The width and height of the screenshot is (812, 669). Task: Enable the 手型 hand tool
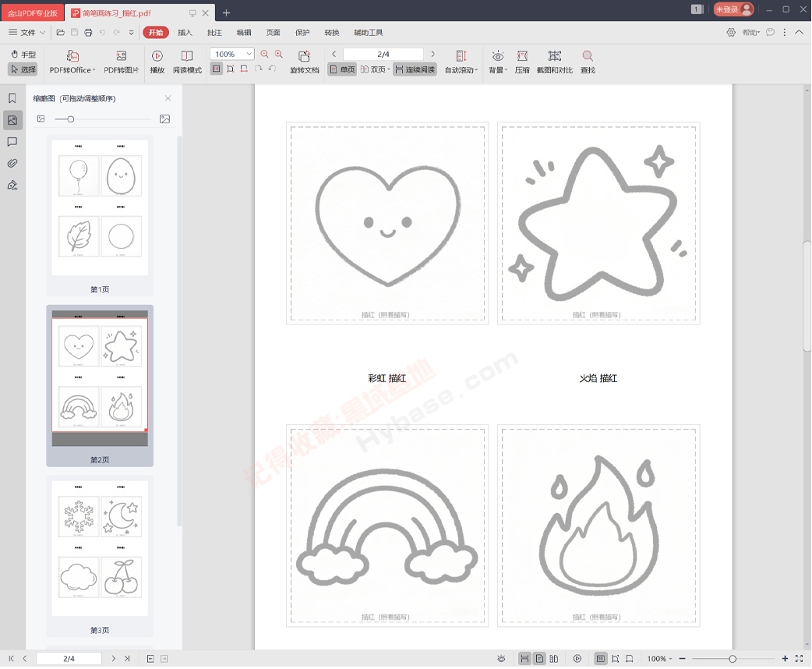pyautogui.click(x=23, y=55)
